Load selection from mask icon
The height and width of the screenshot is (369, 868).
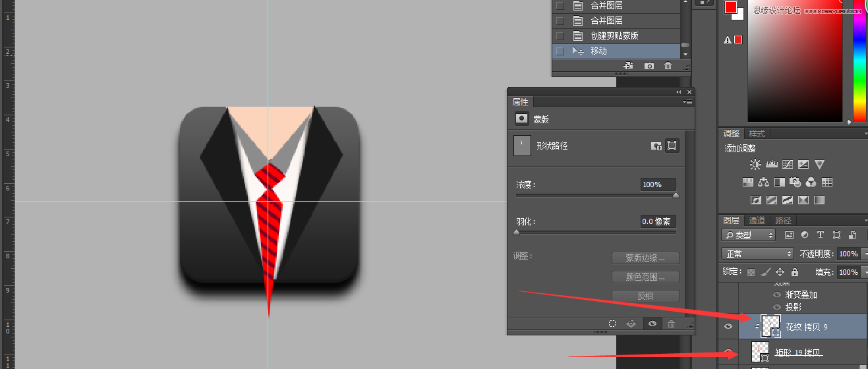[612, 324]
